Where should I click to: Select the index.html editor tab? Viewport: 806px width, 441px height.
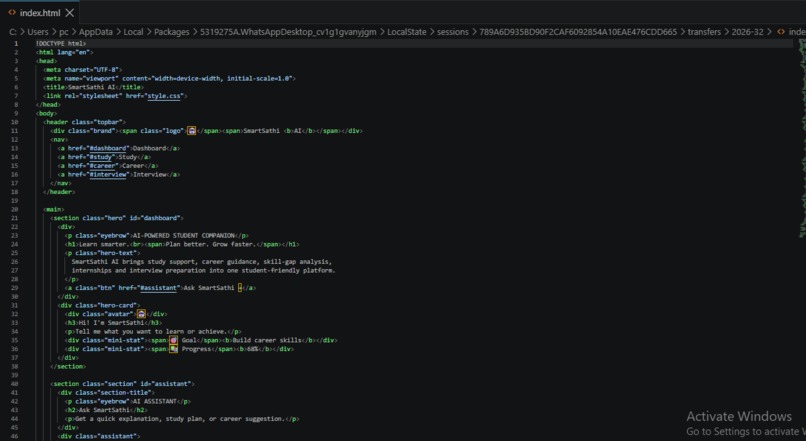click(41, 12)
